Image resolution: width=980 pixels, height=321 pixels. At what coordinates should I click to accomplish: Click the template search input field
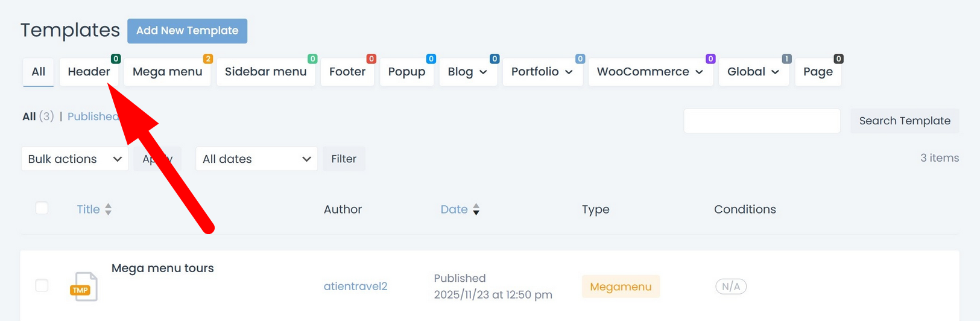(762, 121)
